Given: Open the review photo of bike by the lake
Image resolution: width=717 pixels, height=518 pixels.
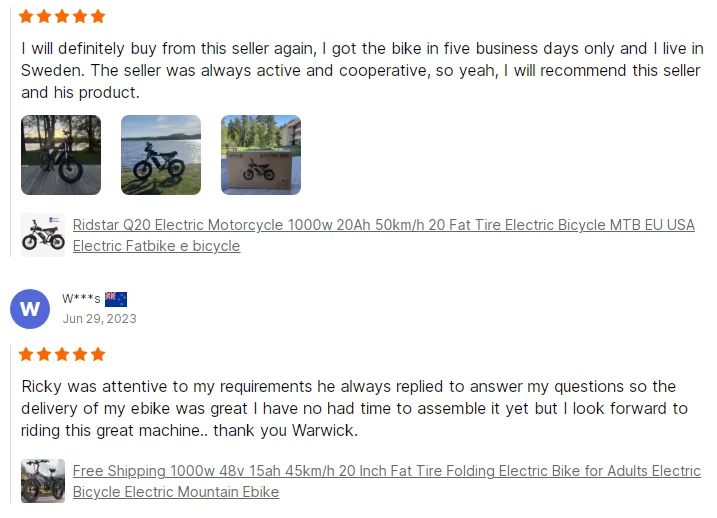Looking at the screenshot, I should click(x=161, y=155).
